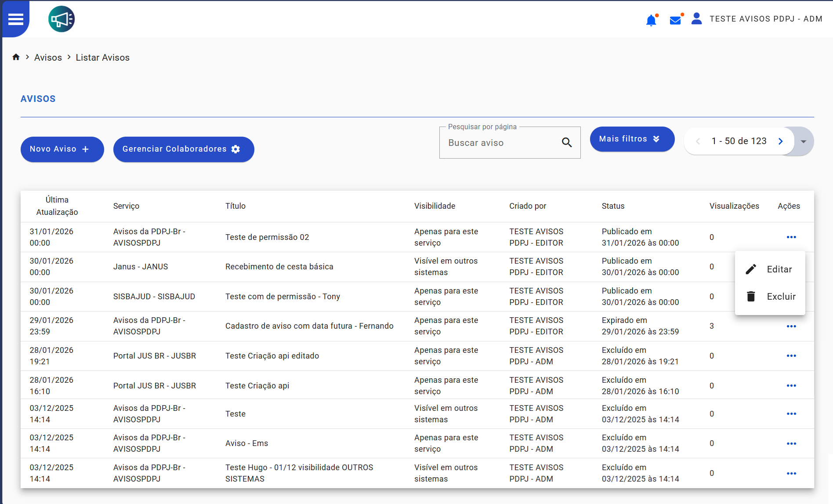Go to home via breadcrumb house icon
Image resolution: width=833 pixels, height=504 pixels.
[16, 57]
